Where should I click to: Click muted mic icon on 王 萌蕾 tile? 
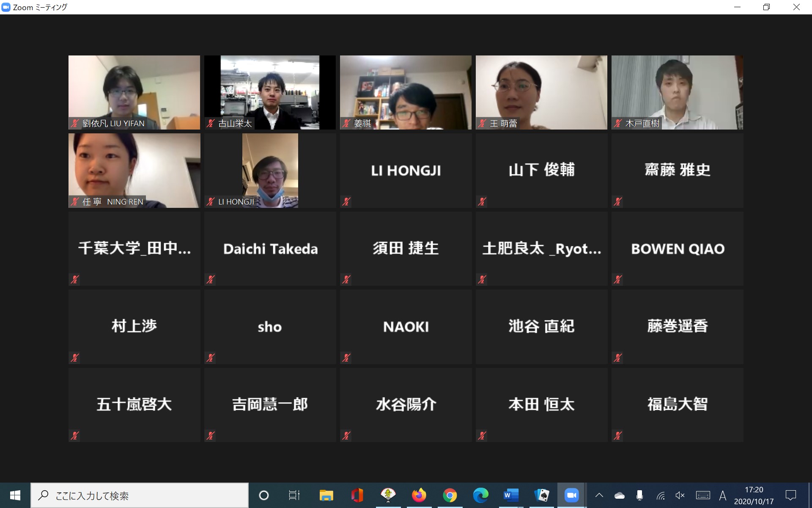click(482, 123)
